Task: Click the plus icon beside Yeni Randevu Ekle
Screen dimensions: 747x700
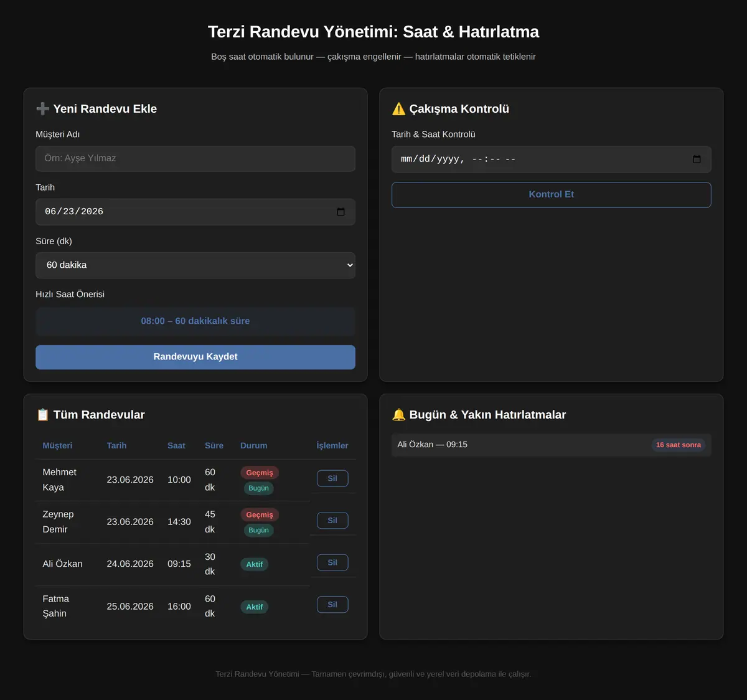Action: tap(42, 109)
